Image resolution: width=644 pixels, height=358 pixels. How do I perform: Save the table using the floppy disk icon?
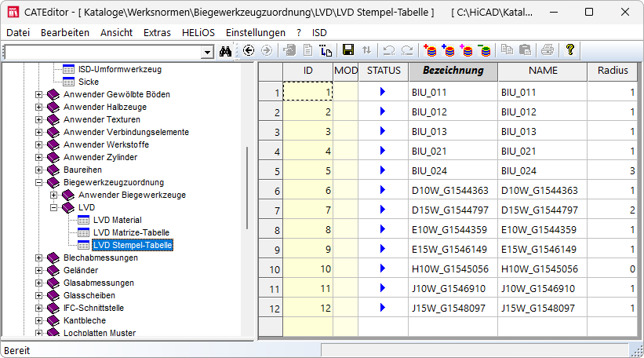[x=348, y=50]
